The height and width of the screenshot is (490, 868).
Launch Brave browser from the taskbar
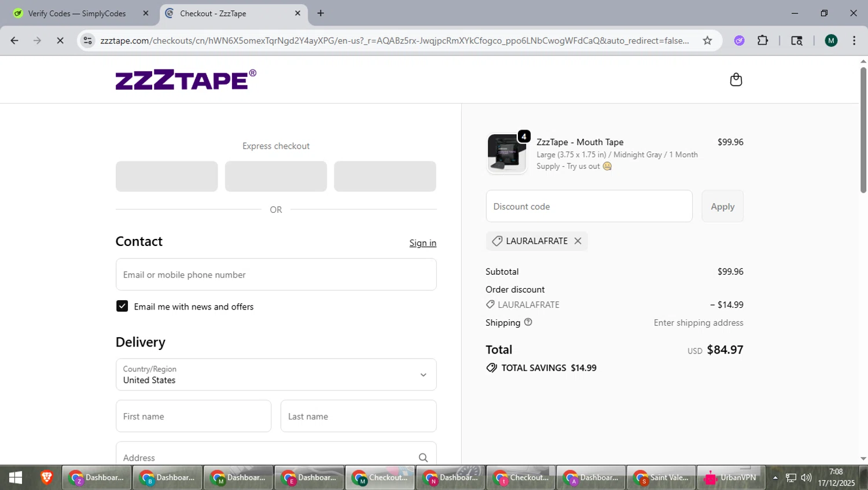[46, 477]
